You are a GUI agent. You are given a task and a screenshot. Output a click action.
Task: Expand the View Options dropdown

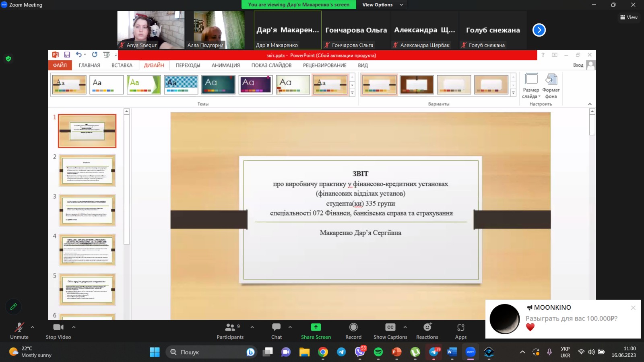coord(382,5)
